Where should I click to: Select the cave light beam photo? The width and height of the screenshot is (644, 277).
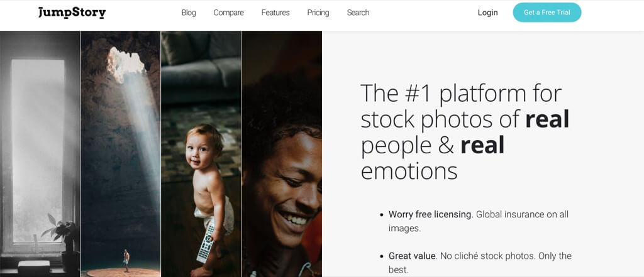[120, 154]
